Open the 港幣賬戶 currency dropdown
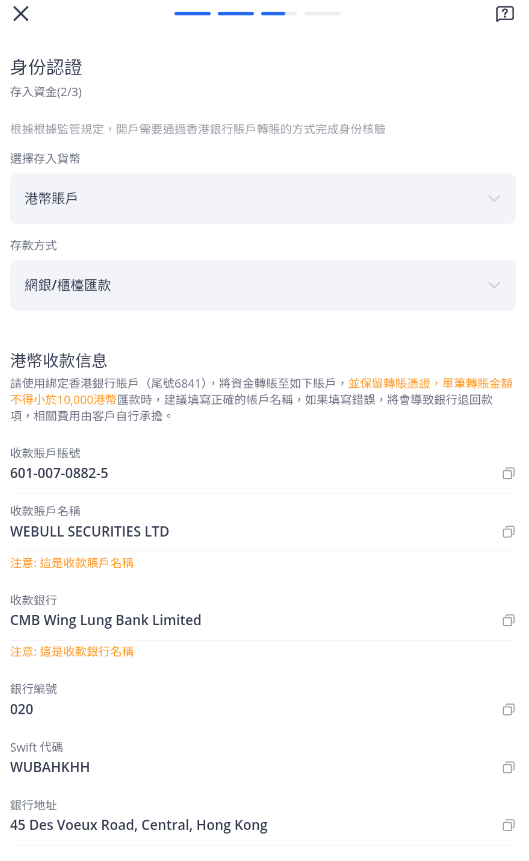Screen dimensions: 529x861 click(263, 198)
